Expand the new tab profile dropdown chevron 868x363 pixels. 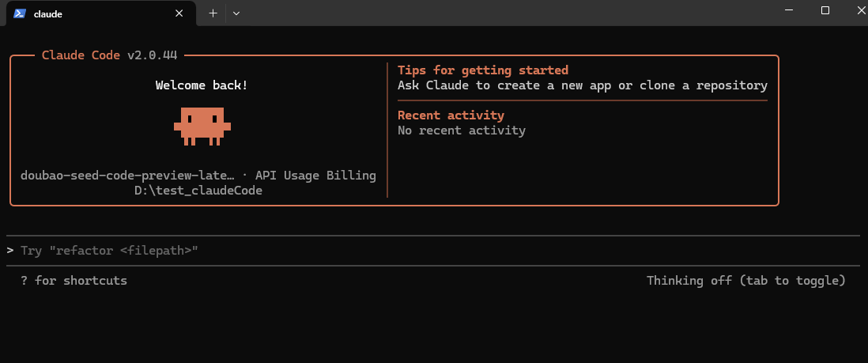[236, 13]
